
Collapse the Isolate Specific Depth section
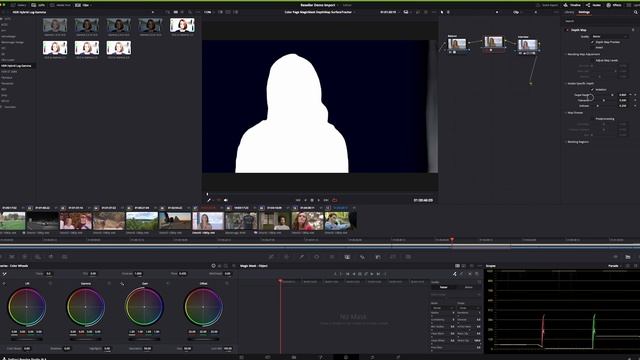point(580,83)
